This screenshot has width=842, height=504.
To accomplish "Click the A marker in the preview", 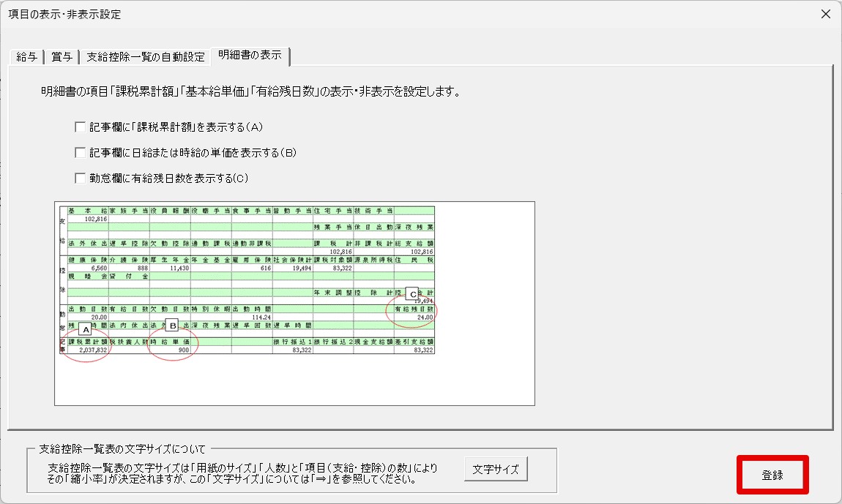I will pos(86,330).
